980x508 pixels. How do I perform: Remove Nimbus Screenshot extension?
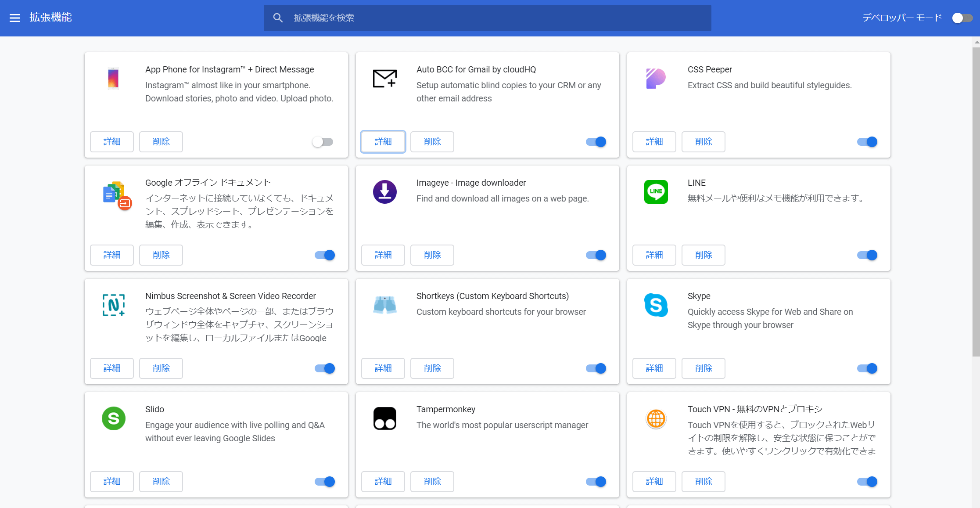161,368
